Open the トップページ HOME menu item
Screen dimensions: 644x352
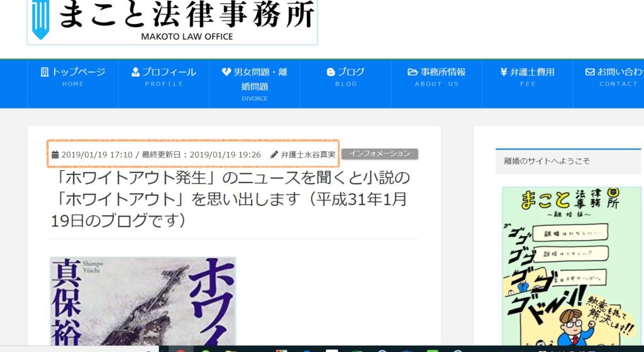[73, 84]
